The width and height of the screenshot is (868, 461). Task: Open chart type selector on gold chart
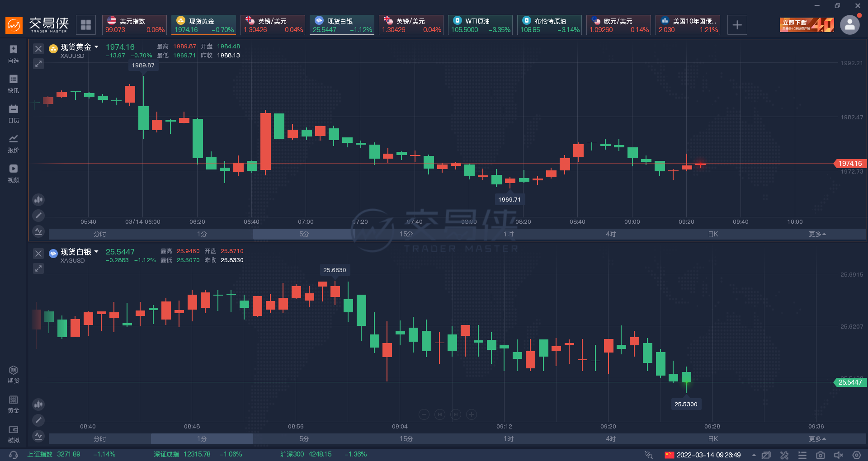click(38, 199)
